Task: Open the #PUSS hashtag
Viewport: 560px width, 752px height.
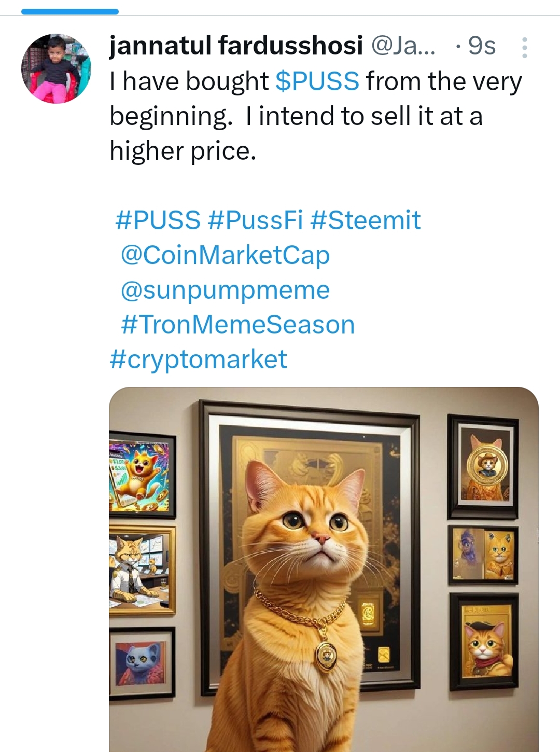Action: [x=158, y=220]
